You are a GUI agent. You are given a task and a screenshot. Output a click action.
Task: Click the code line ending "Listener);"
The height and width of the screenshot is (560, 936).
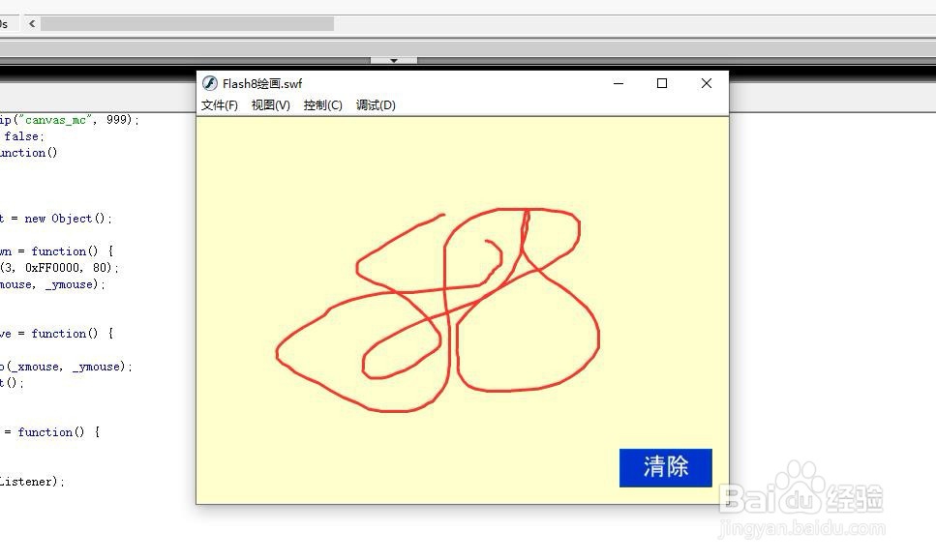pyautogui.click(x=32, y=482)
